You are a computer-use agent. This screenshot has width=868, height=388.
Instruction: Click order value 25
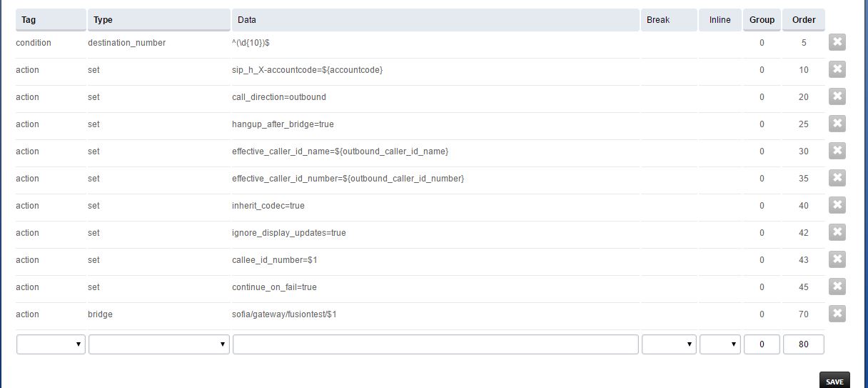pyautogui.click(x=804, y=124)
